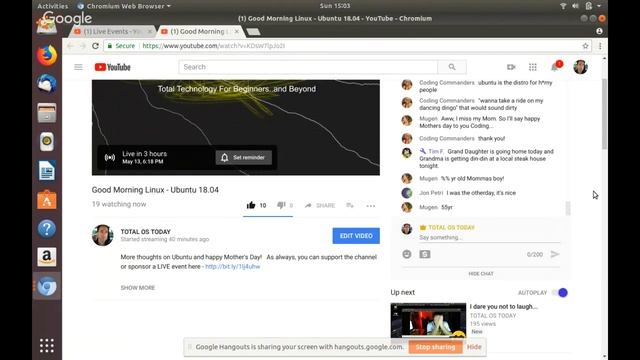Open Files manager from dock
The image size is (640, 360).
tap(47, 113)
